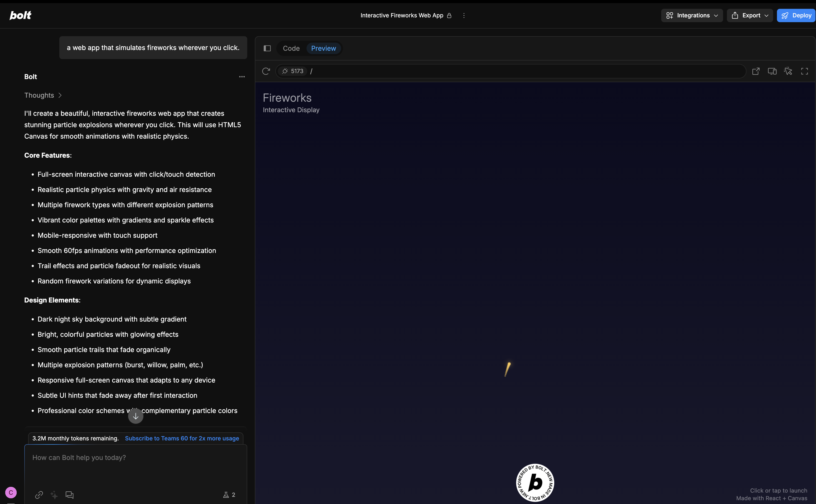Click the scroll-to-bottom arrow button
Screen dimensions: 816x504
click(x=136, y=416)
